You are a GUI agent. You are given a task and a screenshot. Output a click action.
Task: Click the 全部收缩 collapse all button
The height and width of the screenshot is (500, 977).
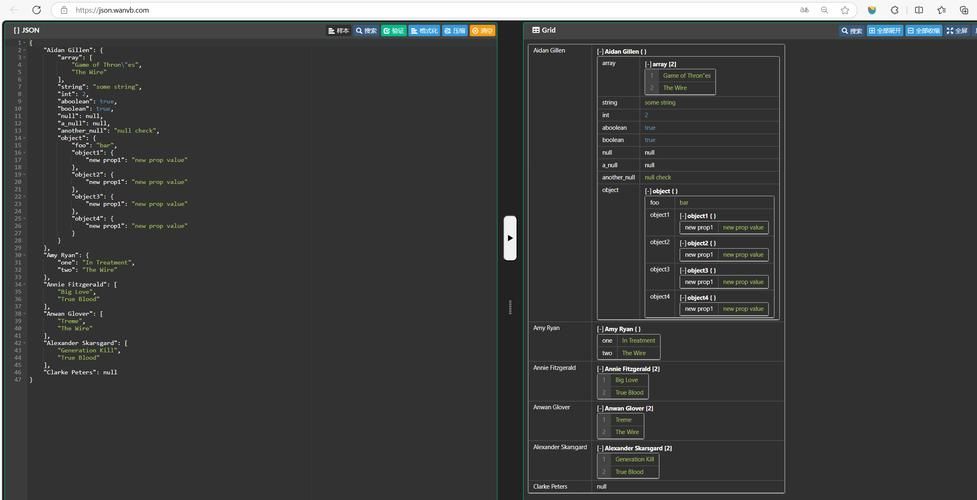tap(923, 31)
